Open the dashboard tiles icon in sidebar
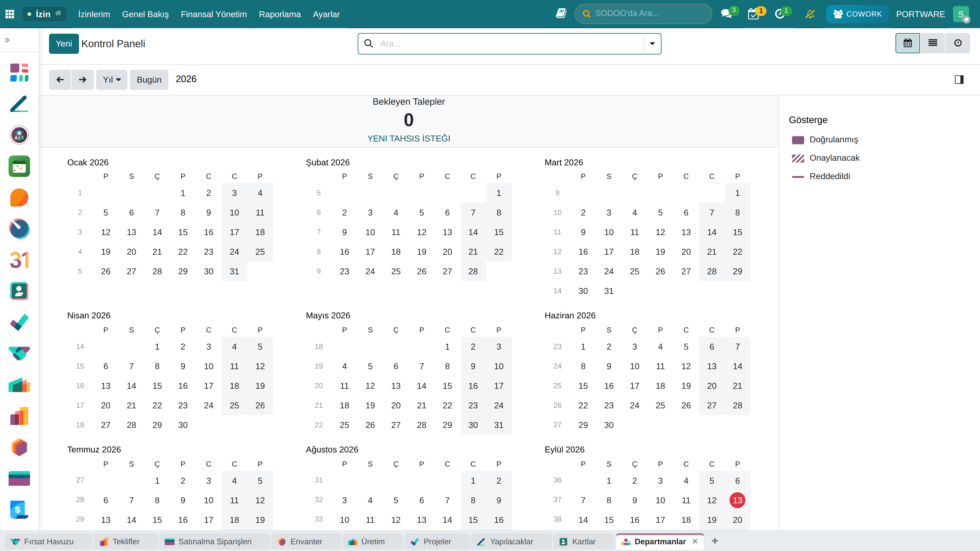Screen dimensions: 980x551 point(19,73)
